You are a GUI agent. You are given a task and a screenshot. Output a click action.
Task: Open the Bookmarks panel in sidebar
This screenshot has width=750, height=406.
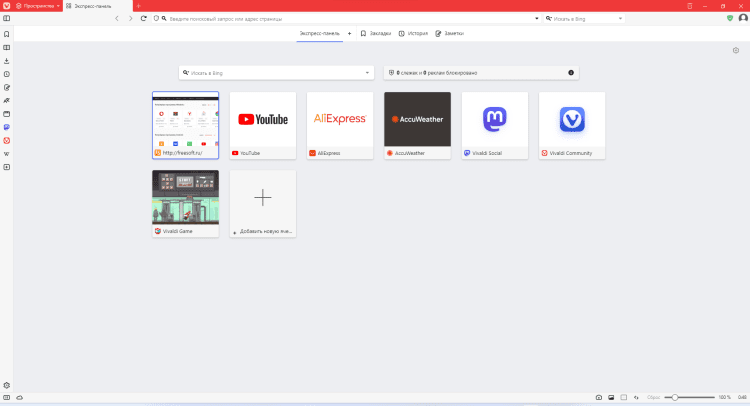tap(7, 34)
